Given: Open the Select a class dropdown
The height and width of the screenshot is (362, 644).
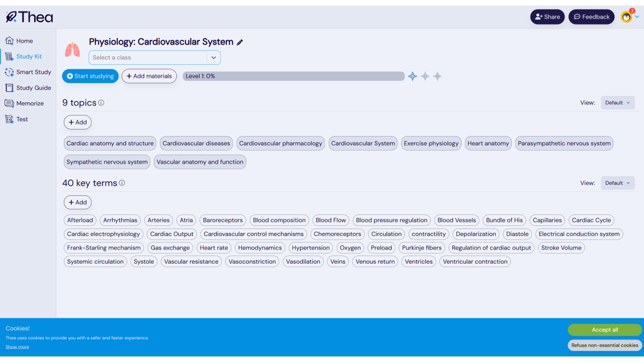Looking at the screenshot, I should pyautogui.click(x=154, y=57).
